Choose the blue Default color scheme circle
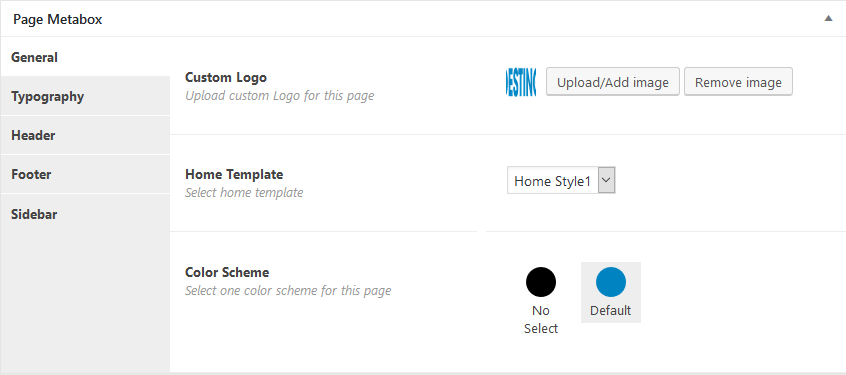The image size is (846, 375). 611,282
